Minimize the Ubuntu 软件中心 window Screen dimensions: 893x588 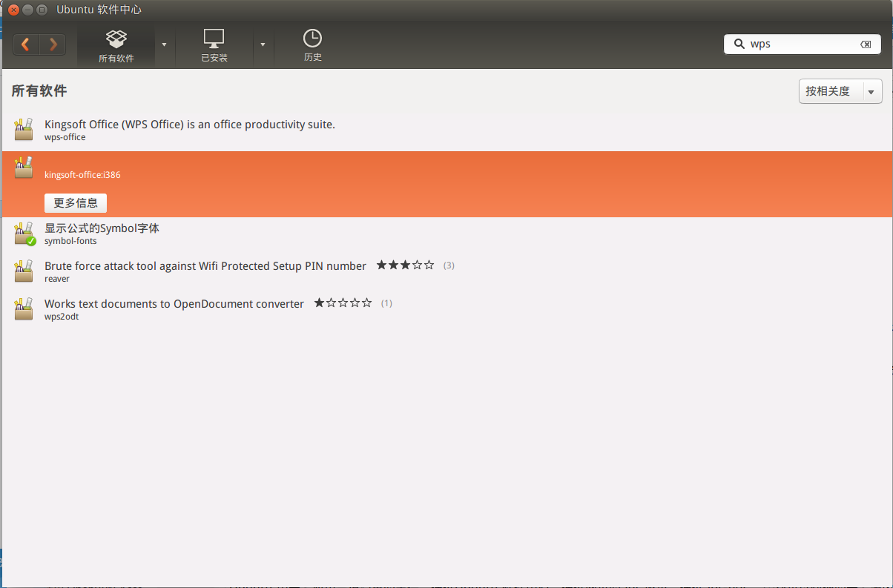pyautogui.click(x=28, y=10)
